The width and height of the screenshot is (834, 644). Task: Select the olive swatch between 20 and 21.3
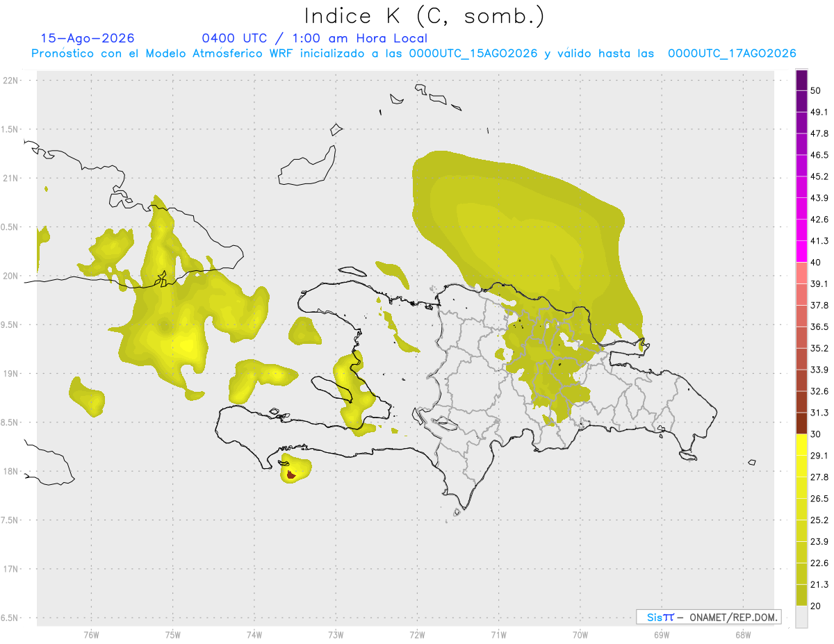pos(801,595)
